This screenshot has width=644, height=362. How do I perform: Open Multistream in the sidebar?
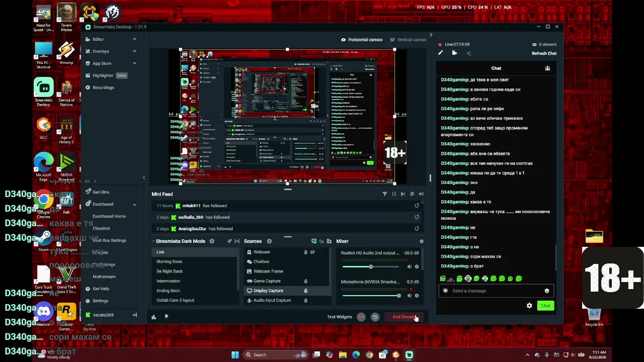pos(104,277)
